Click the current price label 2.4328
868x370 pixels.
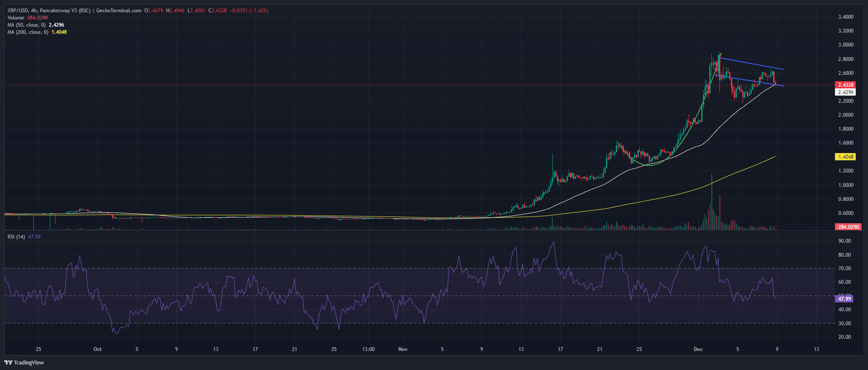pyautogui.click(x=846, y=85)
